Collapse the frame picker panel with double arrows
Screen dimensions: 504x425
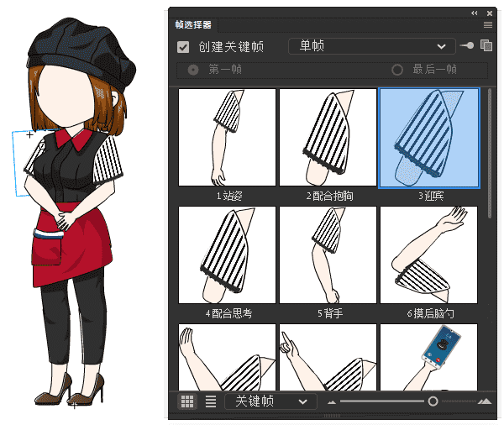click(475, 13)
